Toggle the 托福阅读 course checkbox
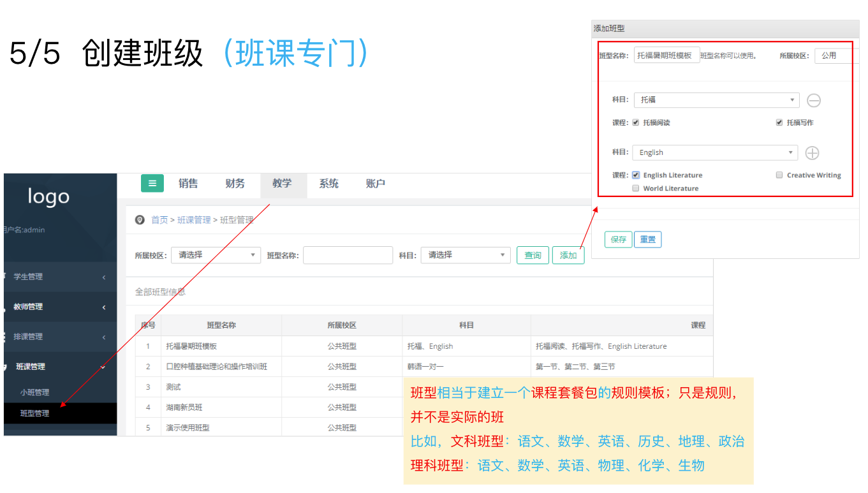Screen dimensions: 868x493 (x=636, y=122)
